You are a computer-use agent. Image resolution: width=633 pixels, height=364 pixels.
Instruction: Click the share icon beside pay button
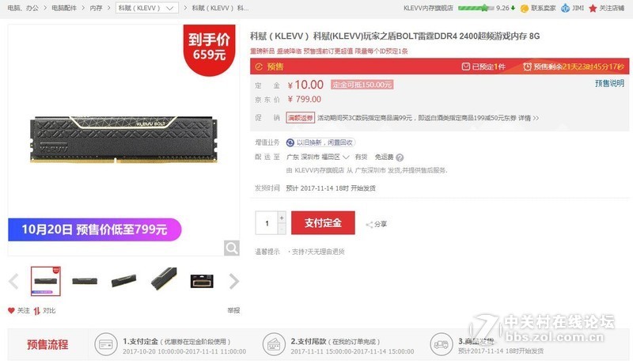[369, 225]
